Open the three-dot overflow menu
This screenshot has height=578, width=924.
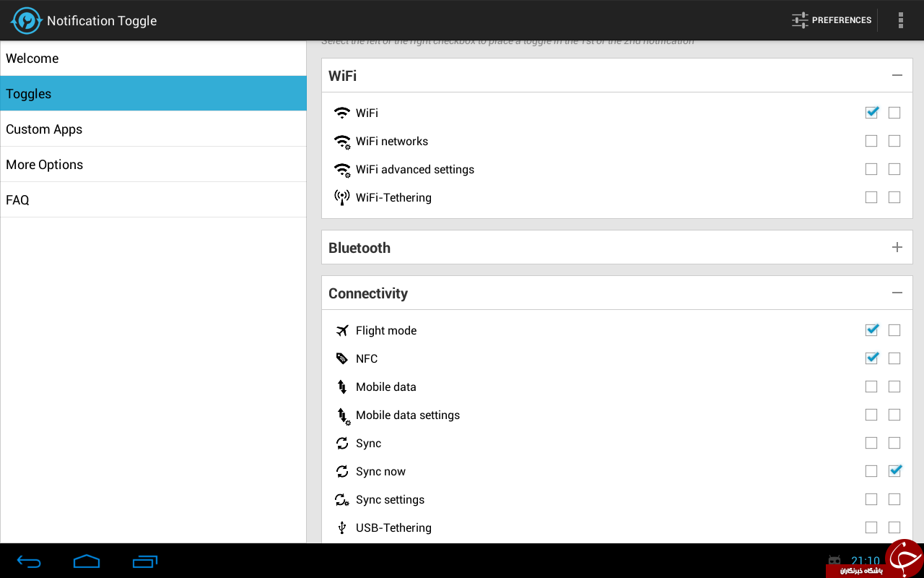(x=900, y=20)
